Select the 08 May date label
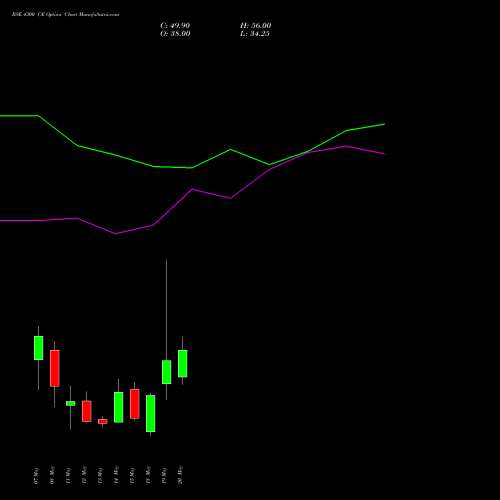This screenshot has height=500, width=500. click(x=52, y=475)
